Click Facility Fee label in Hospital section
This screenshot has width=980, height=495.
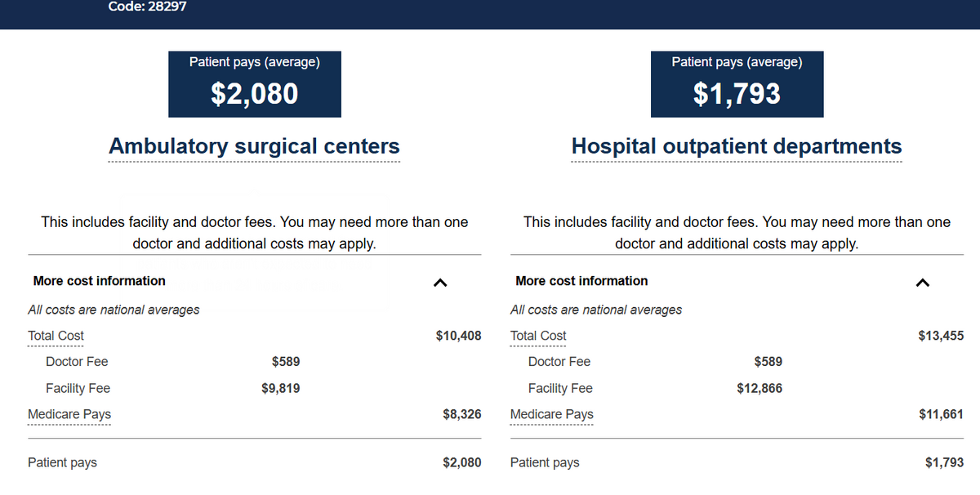(560, 389)
